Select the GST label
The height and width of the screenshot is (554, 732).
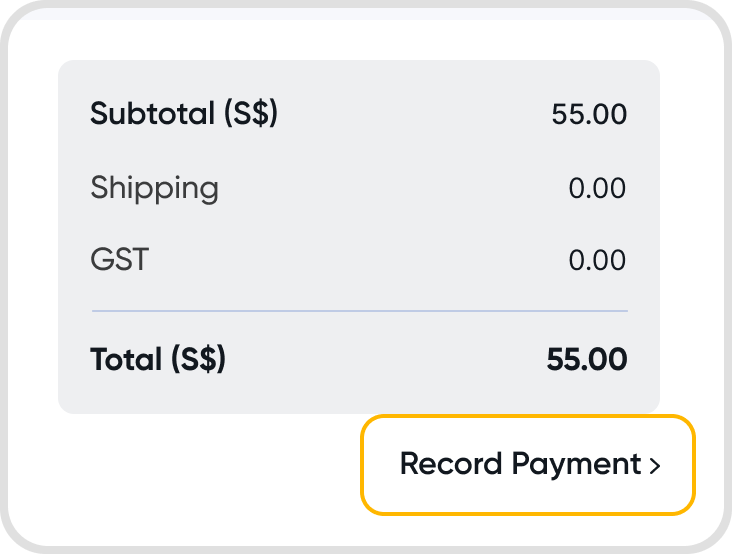(119, 260)
